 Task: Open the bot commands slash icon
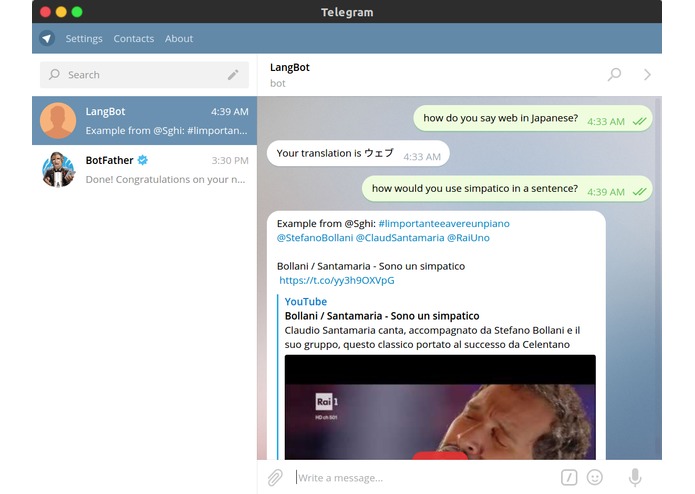point(569,477)
